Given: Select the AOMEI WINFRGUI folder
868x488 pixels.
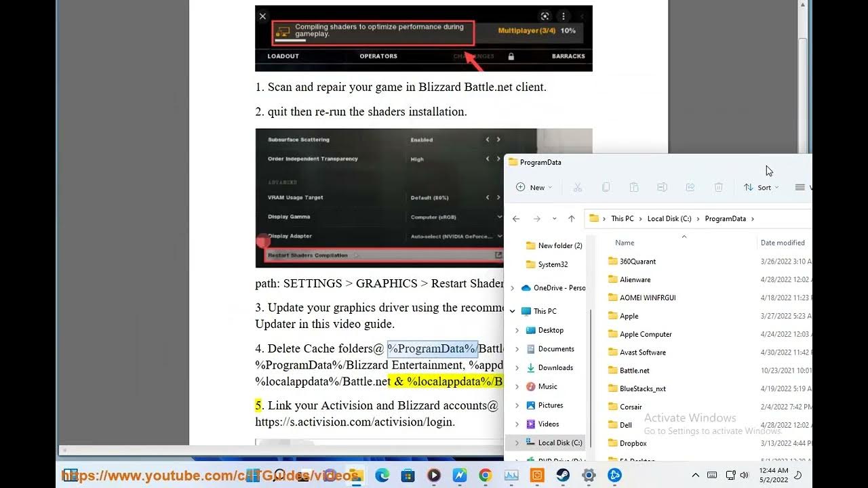Looking at the screenshot, I should point(642,298).
